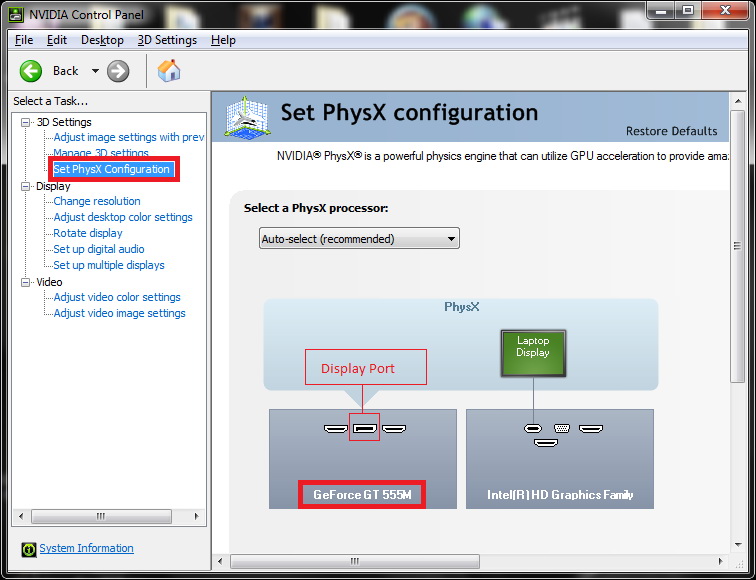Select Set PhysX Configuration task

[x=112, y=169]
